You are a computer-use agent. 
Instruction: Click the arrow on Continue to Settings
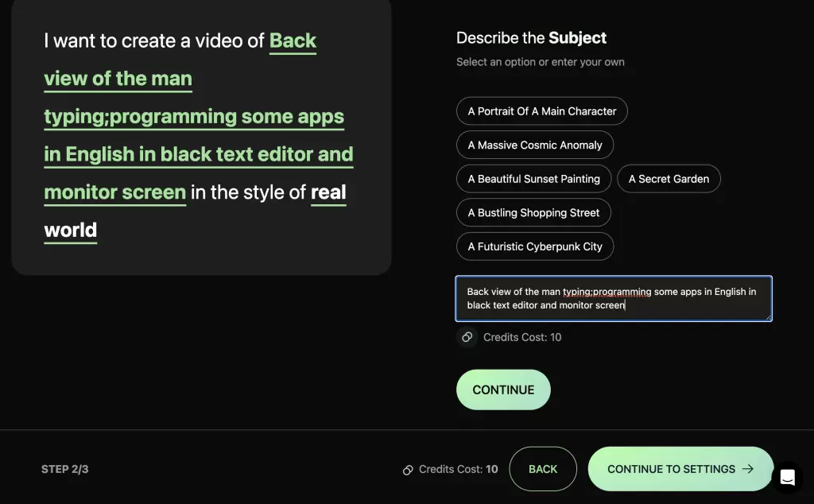748,469
